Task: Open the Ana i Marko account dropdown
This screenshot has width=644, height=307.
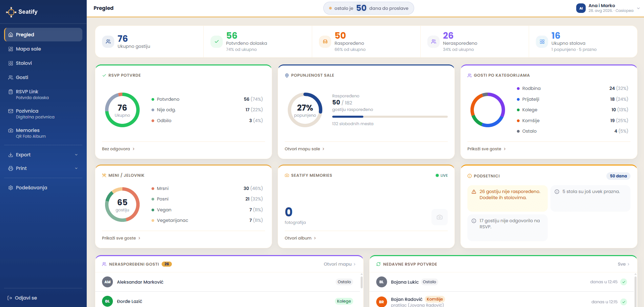Action: tap(608, 8)
